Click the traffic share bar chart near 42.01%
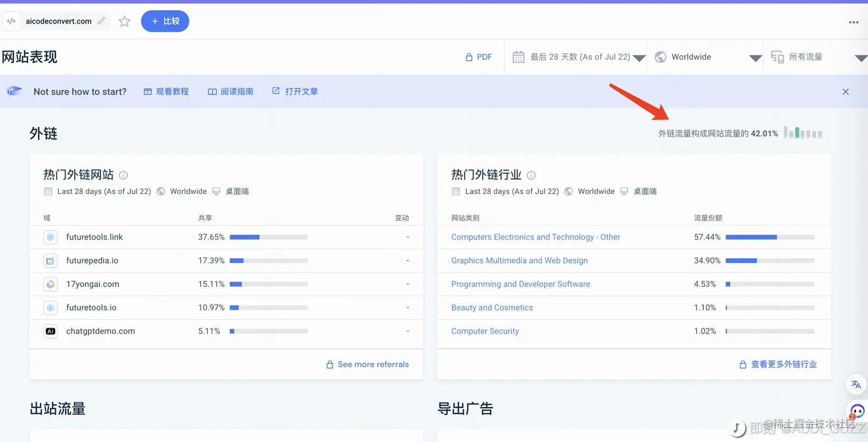The image size is (868, 442). 803,133
